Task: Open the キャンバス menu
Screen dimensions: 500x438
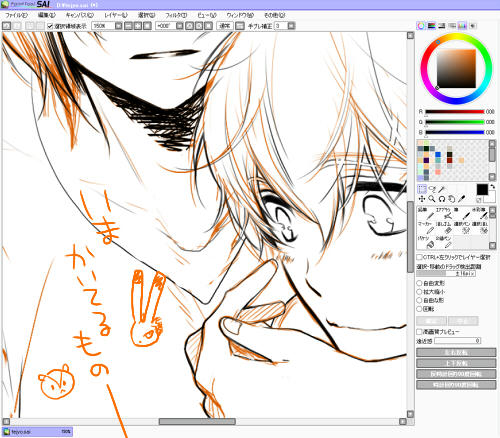Action: pyautogui.click(x=80, y=15)
